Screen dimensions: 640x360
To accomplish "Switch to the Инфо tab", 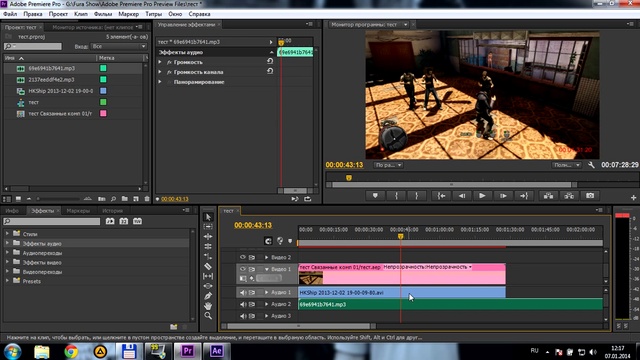I will 12,211.
